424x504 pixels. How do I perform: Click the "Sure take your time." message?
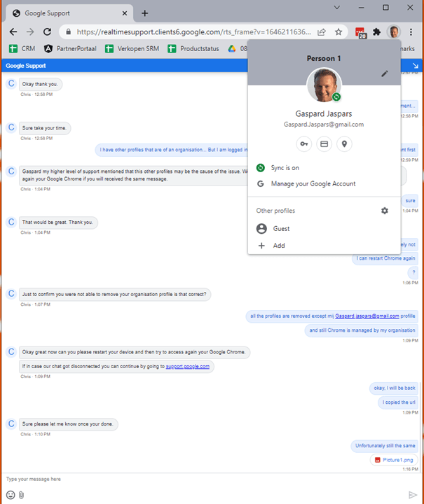44,128
